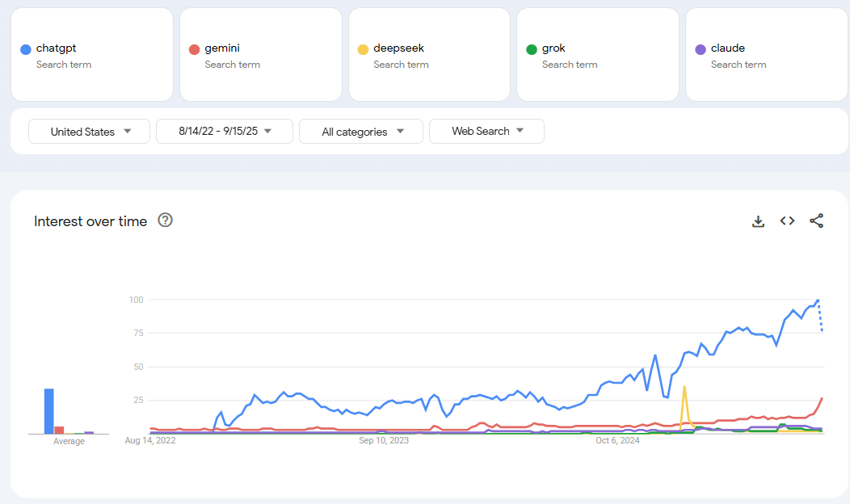Viewport: 850px width, 504px height.
Task: Open the embed code icon
Action: click(787, 220)
